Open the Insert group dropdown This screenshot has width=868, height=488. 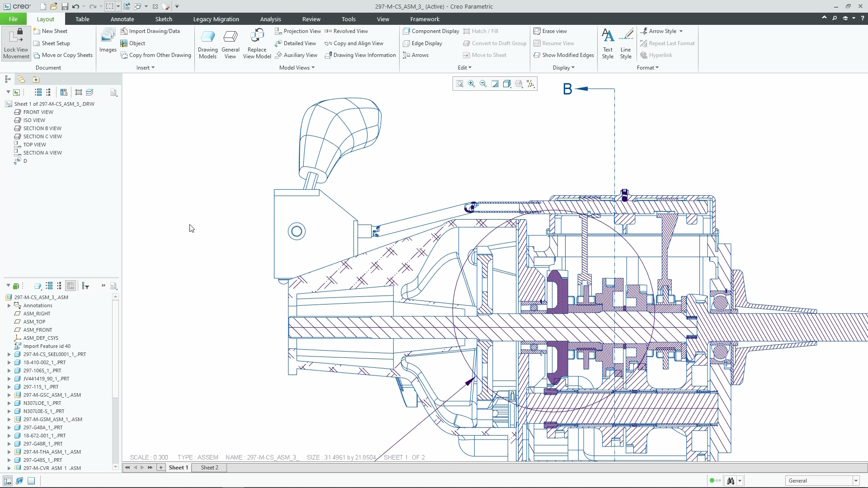click(145, 68)
